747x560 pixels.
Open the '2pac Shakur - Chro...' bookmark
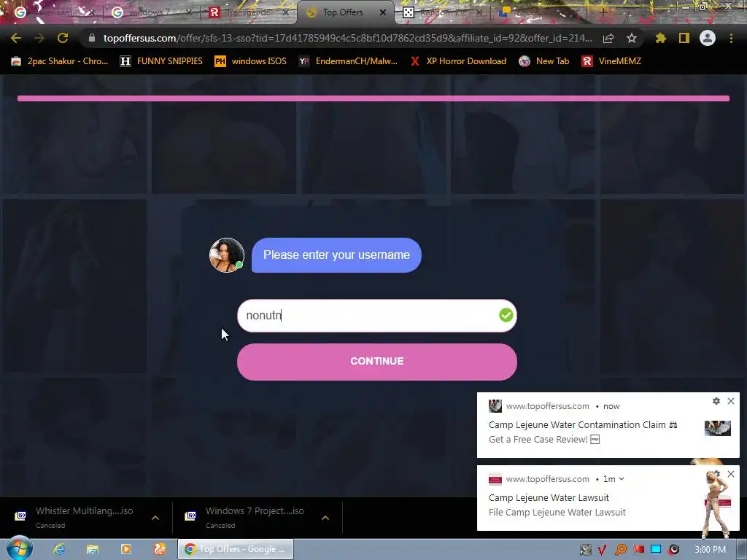[x=60, y=61]
